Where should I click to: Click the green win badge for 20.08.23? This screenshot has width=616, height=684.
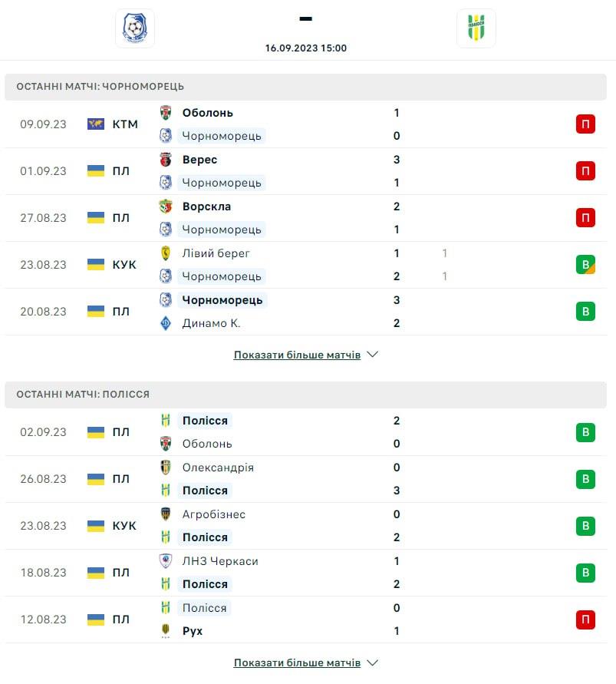pyautogui.click(x=585, y=312)
